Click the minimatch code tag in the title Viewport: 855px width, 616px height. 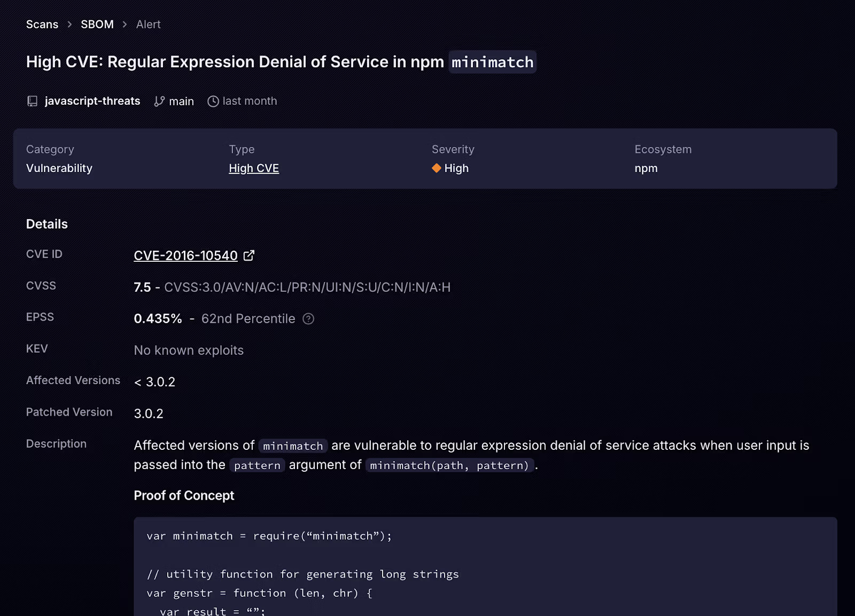point(492,63)
